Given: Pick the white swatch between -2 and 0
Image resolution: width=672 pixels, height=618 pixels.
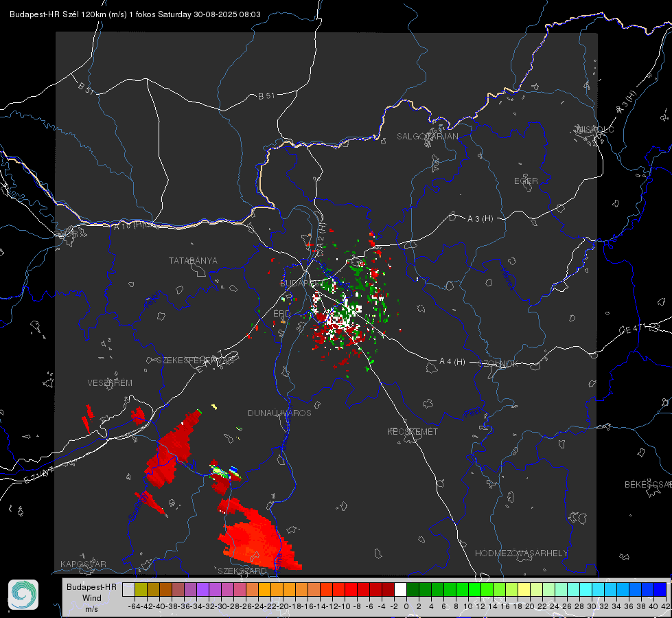Looking at the screenshot, I should (400, 589).
